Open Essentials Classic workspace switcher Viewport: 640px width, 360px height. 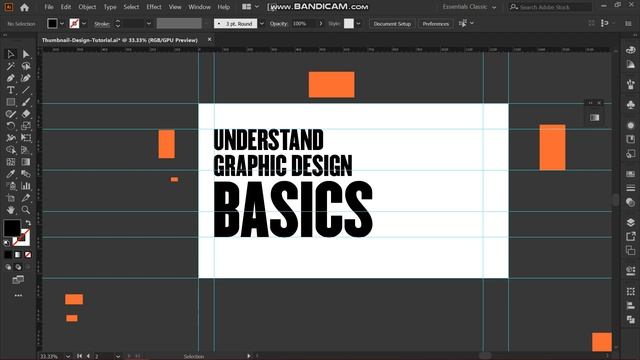pyautogui.click(x=469, y=7)
